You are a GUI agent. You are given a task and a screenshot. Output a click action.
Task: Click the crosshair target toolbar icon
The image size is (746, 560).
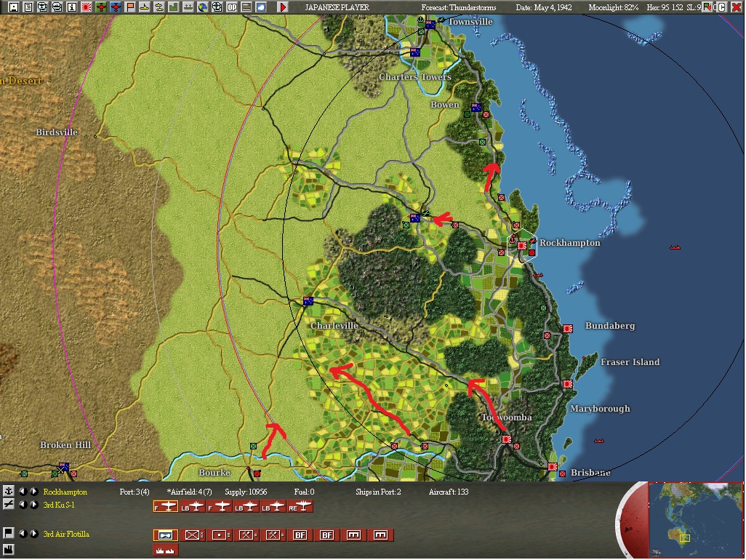pyautogui.click(x=217, y=7)
